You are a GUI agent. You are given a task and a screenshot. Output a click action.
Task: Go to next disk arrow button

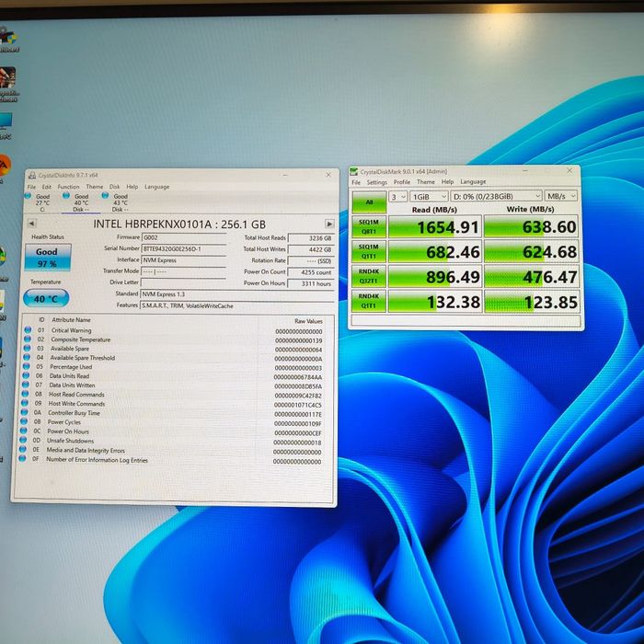tap(329, 224)
